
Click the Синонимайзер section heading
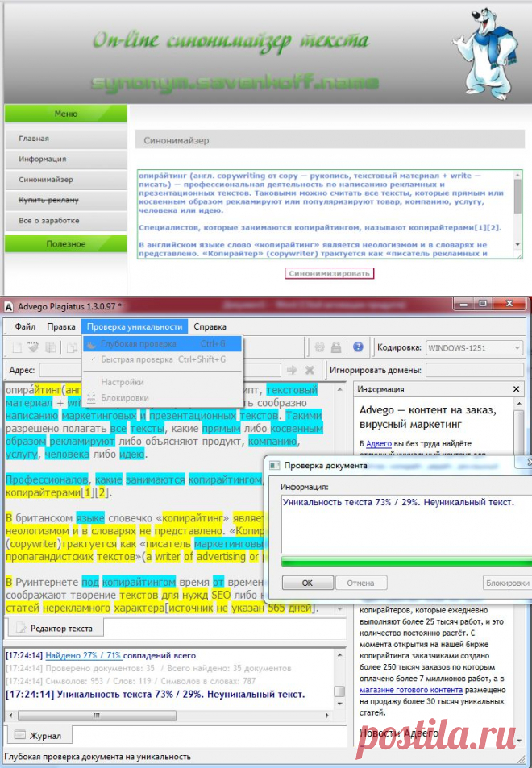177,140
